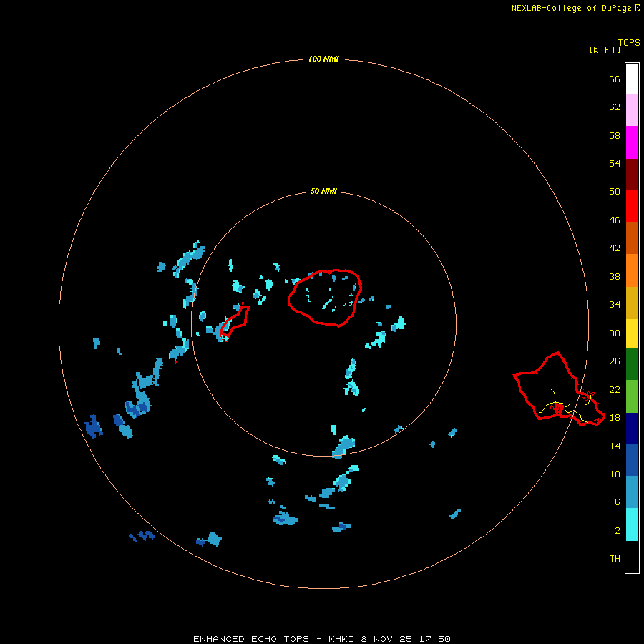This screenshot has height=644, width=644.
Task: Click the dark orange 42-46 kft swatch
Action: 632,238
